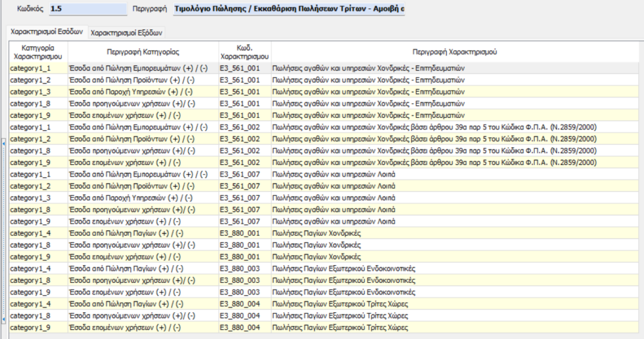Click the Κατηγορία Χαρακτηρισμού column header
Screen dimensions: 644x339
point(38,52)
